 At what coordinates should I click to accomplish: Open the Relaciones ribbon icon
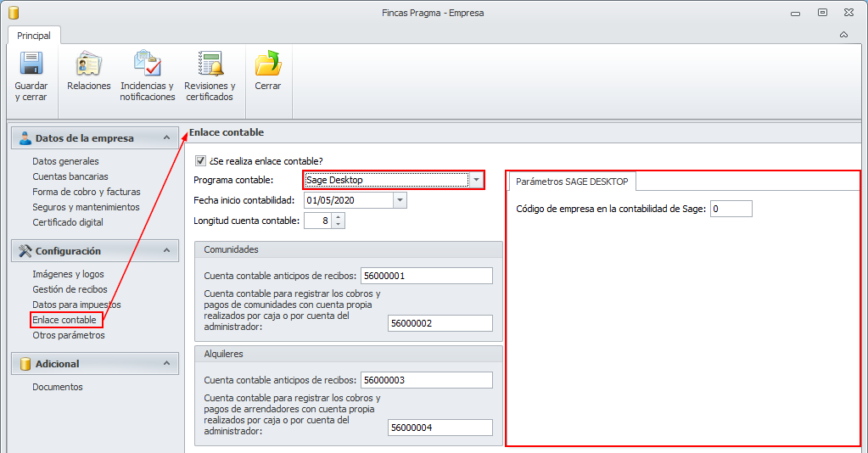point(88,63)
